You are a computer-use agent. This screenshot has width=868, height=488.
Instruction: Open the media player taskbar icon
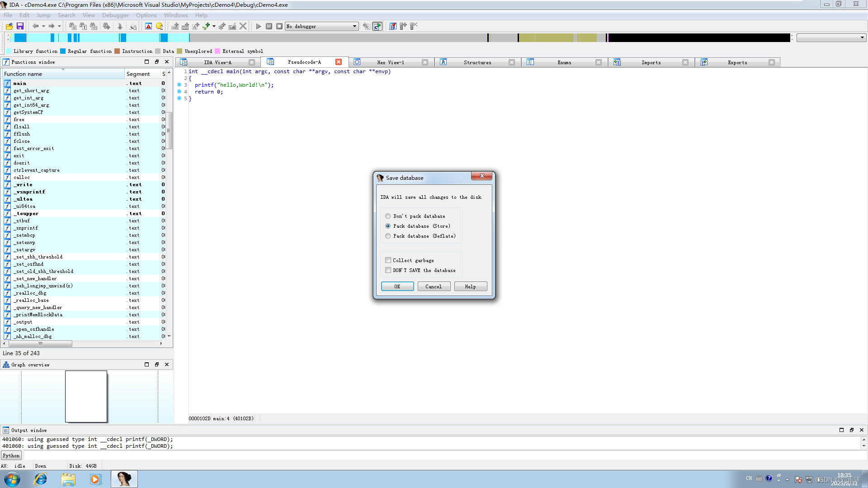pos(95,479)
